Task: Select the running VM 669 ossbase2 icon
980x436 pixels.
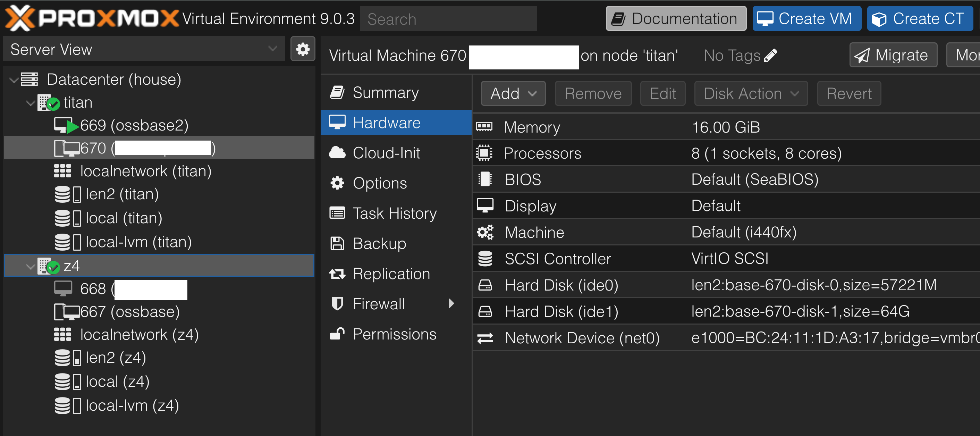Action: [66, 125]
